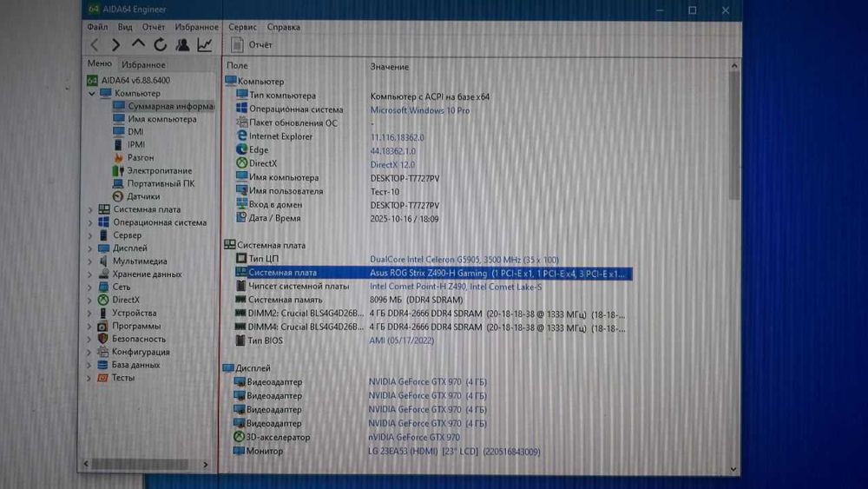Switch to the Меню tab in sidebar
The image size is (868, 489).
[x=100, y=63]
